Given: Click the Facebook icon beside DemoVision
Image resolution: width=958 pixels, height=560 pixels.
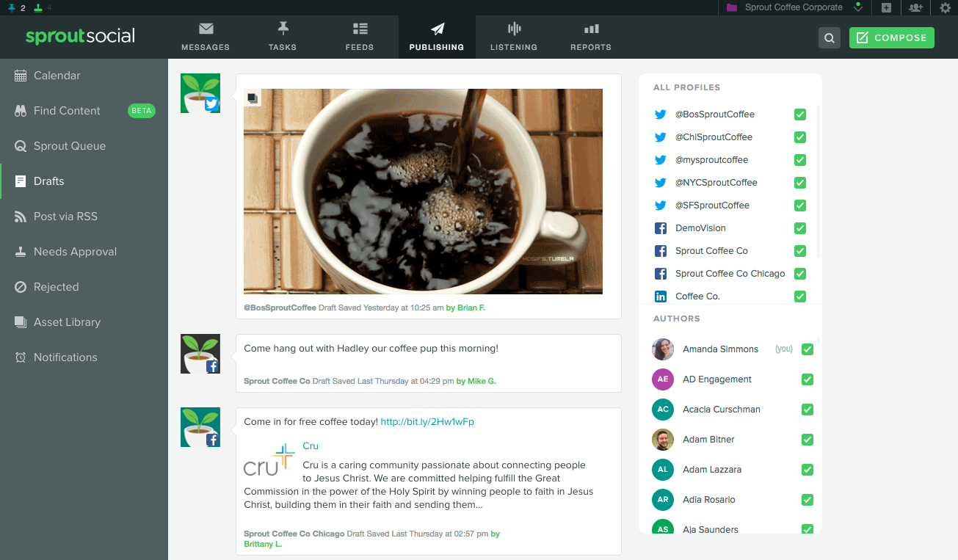Looking at the screenshot, I should 661,228.
